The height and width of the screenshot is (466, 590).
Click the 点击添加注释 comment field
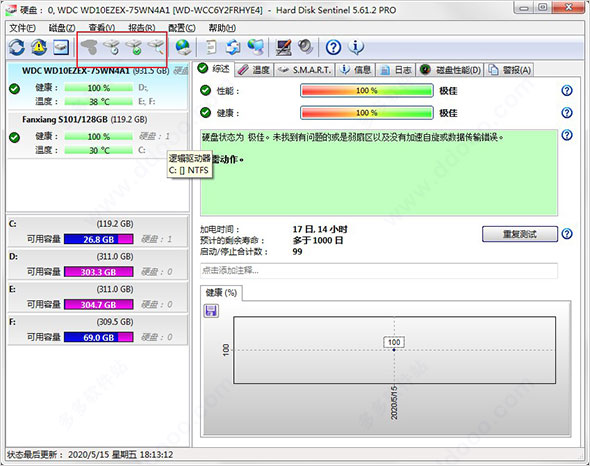379,271
